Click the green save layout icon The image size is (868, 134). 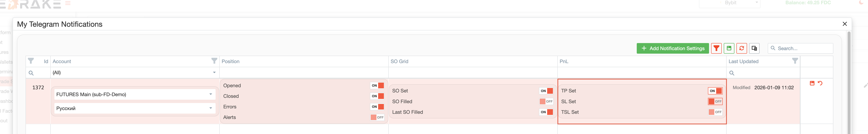[x=729, y=48]
